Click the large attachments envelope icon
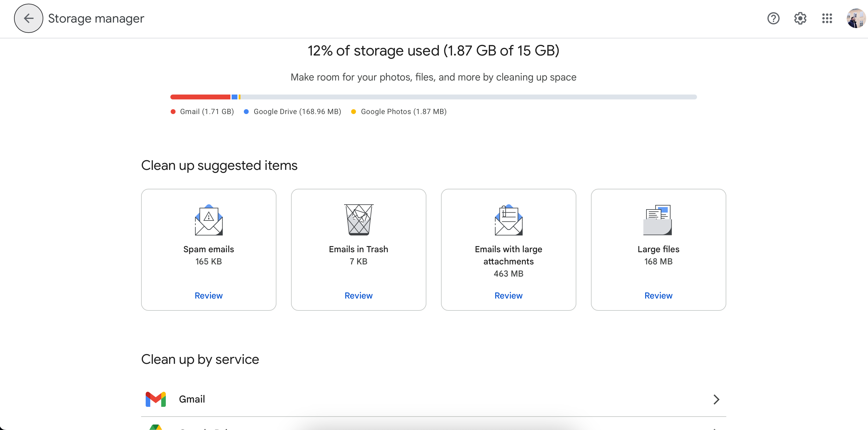Screen dimensions: 868x430 [508, 220]
